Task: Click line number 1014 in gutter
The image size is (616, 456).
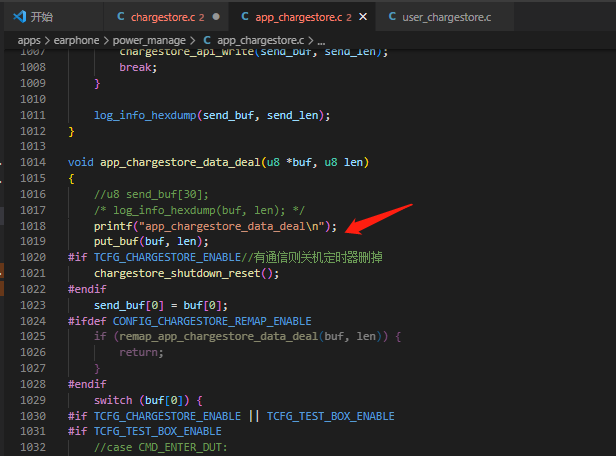Action: coord(33,162)
